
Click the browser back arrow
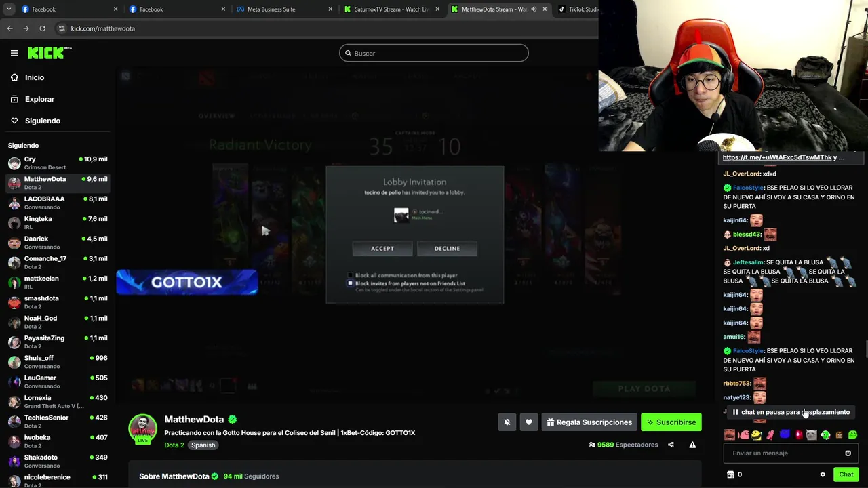9,28
